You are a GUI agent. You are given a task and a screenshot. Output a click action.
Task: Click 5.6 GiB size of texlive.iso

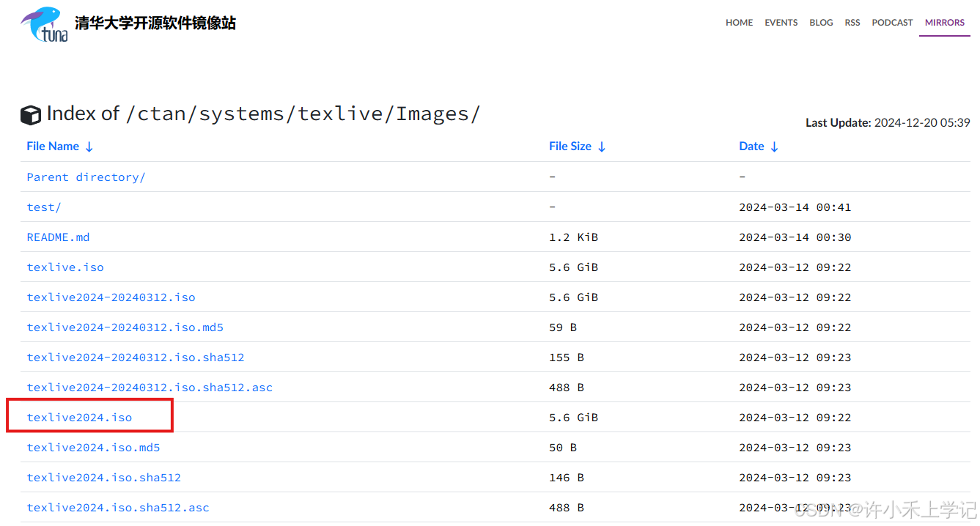tap(573, 267)
